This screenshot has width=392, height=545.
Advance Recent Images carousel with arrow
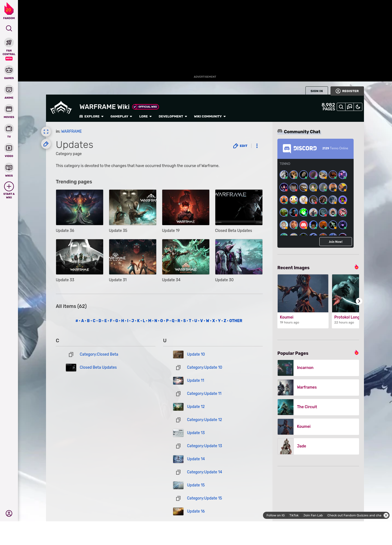[359, 301]
